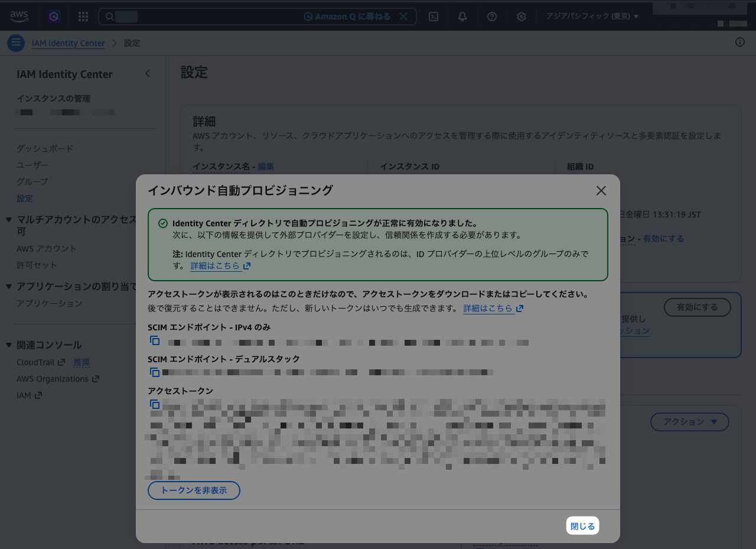Viewport: 756px width, 549px height.
Task: Click the 閉じる button
Action: [x=583, y=526]
